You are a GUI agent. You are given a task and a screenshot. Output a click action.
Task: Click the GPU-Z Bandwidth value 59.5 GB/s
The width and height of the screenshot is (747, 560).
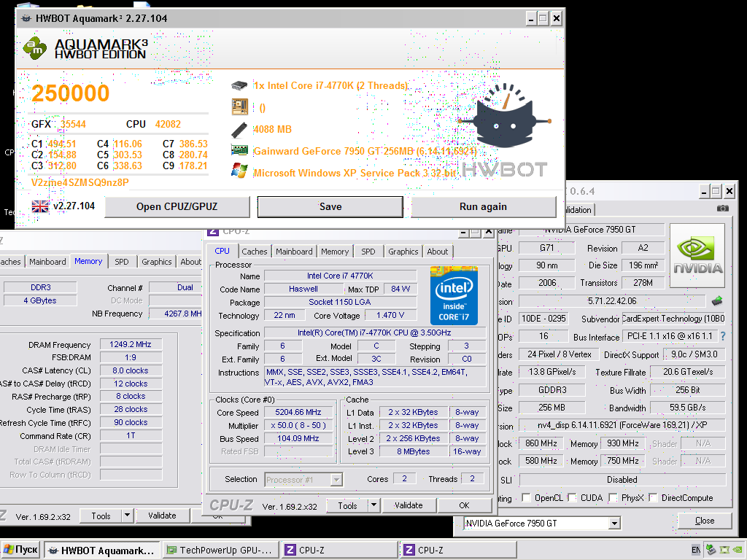[x=687, y=408]
